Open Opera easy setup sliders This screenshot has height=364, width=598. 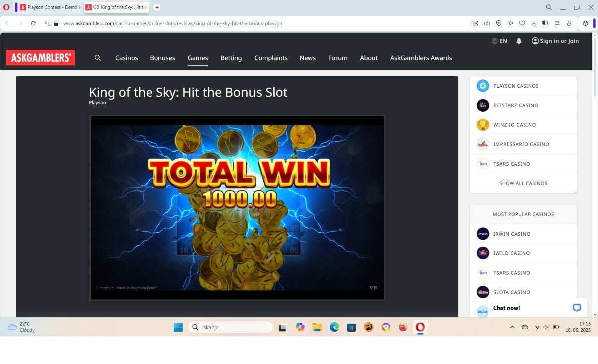pos(557,23)
